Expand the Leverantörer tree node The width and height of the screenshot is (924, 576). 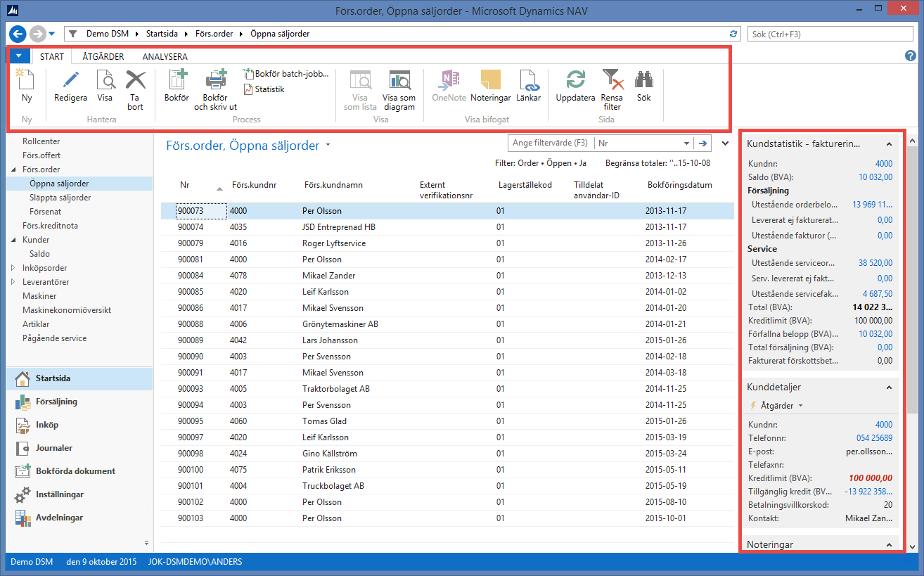[14, 282]
